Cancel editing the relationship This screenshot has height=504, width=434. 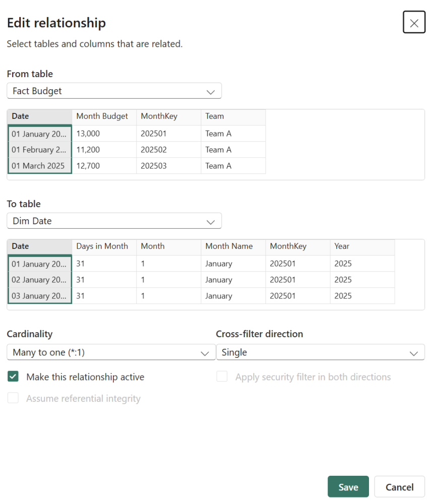click(400, 487)
